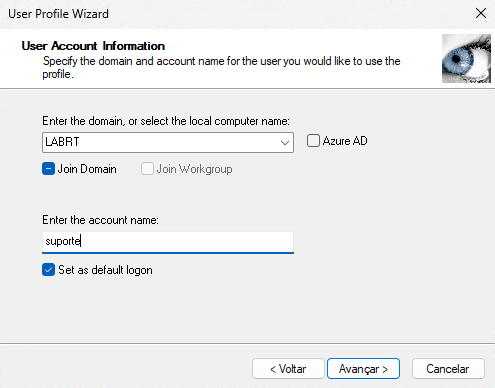Click the User Account Information heading
Viewport: 495px width, 388px height.
[x=93, y=46]
